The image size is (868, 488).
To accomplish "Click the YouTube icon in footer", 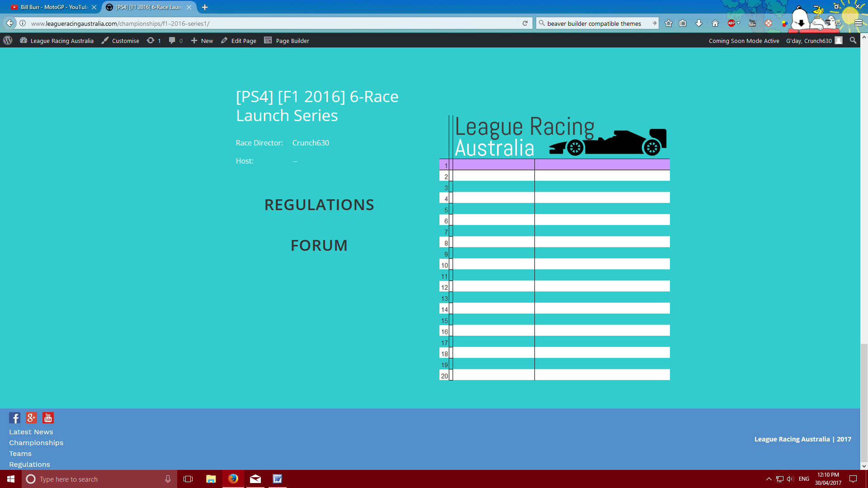I will [x=48, y=418].
